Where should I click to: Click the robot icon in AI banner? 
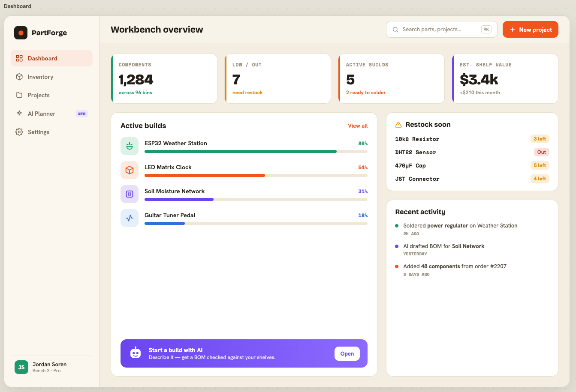coord(136,353)
